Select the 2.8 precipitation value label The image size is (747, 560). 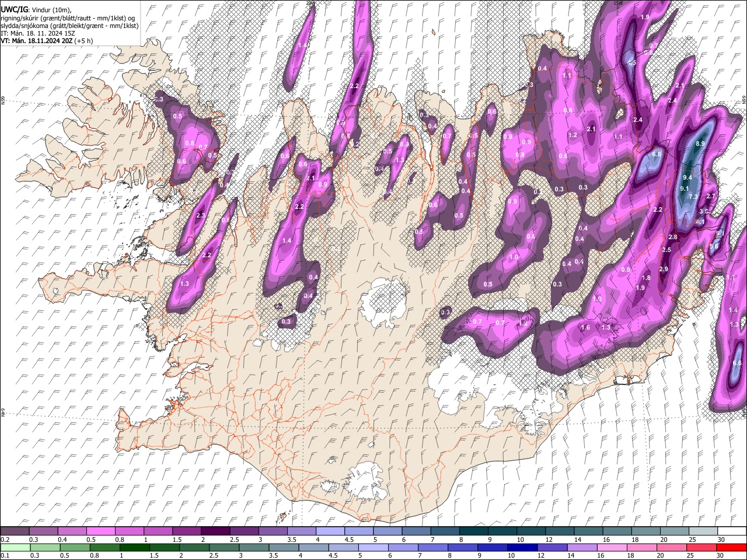click(673, 237)
